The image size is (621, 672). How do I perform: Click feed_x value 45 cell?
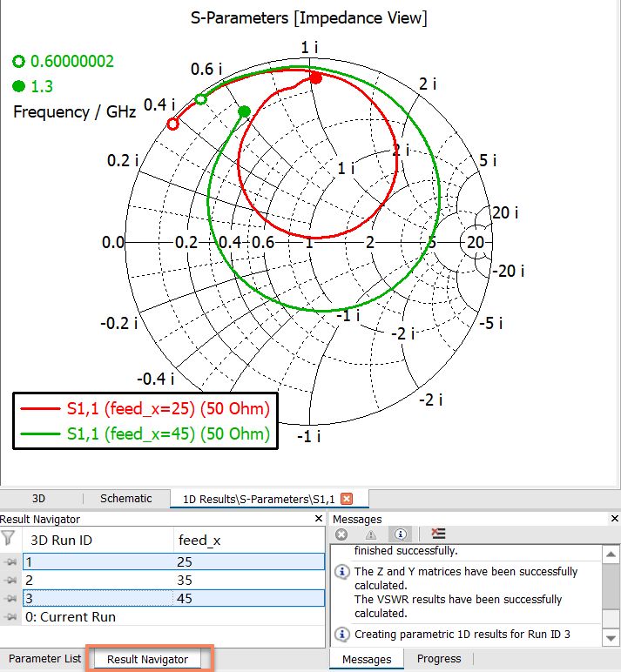tap(185, 598)
